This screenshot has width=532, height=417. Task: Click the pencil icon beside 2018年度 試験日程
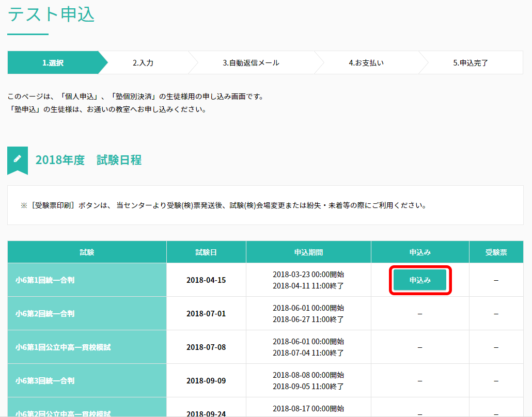pyautogui.click(x=18, y=159)
